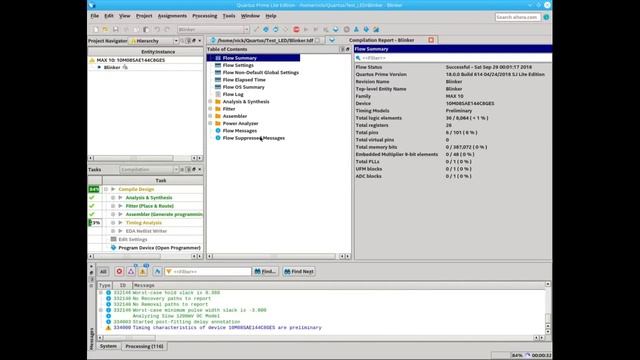Click the Find Next button

[299, 271]
